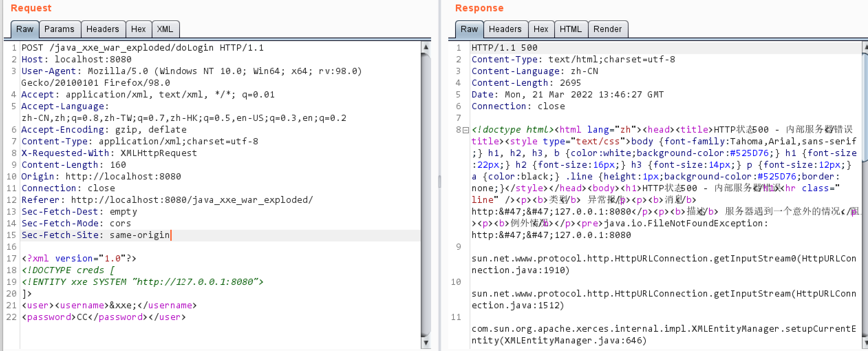Click response Content-Type: text/html line
This screenshot has height=351, width=868.
pyautogui.click(x=573, y=59)
